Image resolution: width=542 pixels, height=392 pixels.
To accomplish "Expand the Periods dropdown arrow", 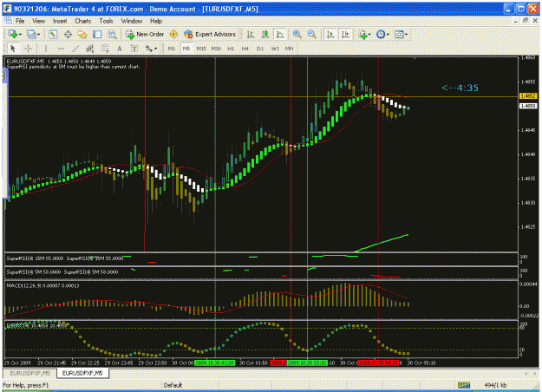I will tap(388, 34).
